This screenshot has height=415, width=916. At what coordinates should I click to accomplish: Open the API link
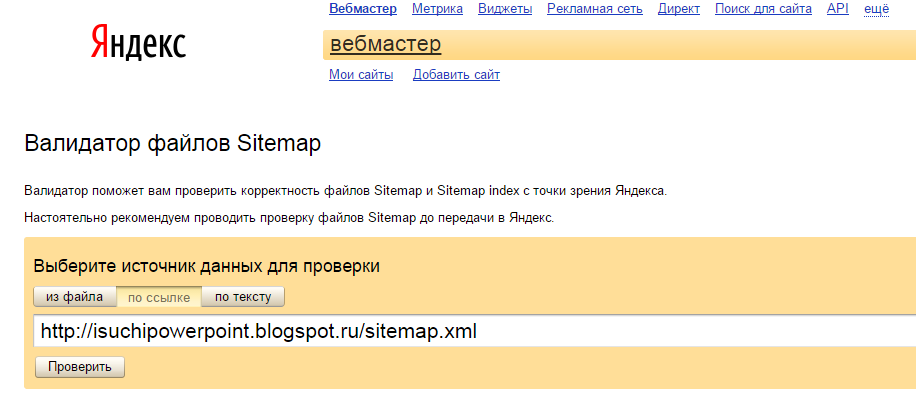click(x=838, y=9)
